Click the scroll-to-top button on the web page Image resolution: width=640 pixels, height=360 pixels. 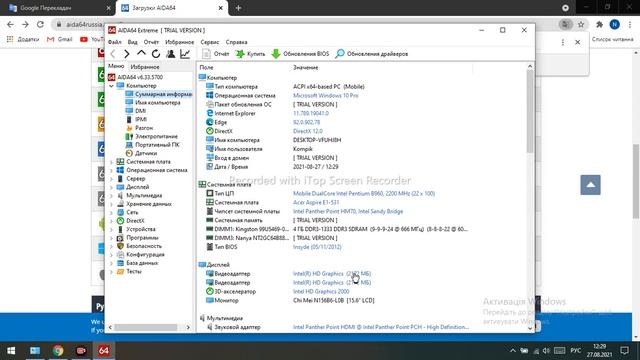click(591, 185)
